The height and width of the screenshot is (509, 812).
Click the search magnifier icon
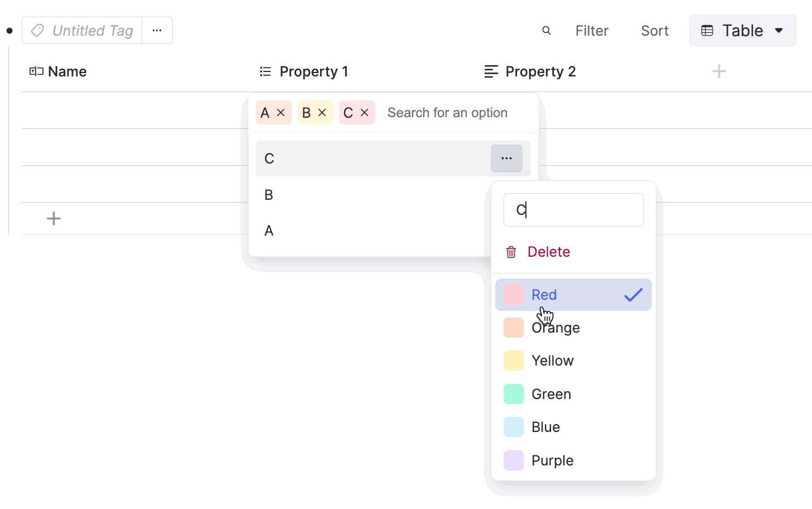click(547, 31)
